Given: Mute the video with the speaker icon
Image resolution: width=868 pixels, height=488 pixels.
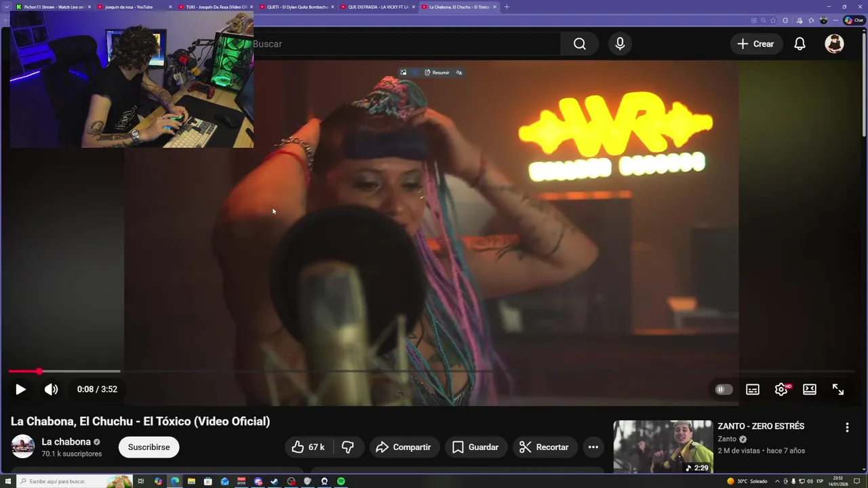Looking at the screenshot, I should pyautogui.click(x=51, y=389).
